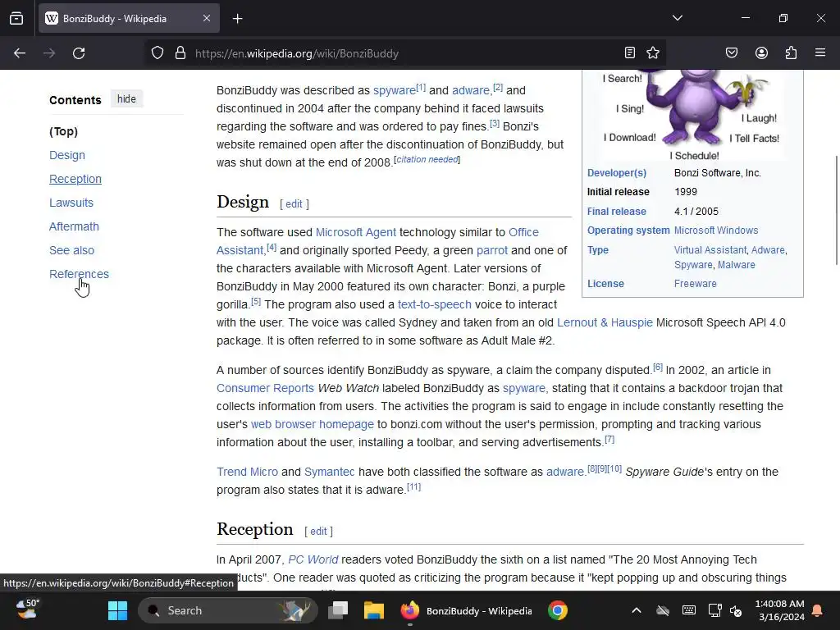The image size is (840, 630).
Task: Click the Firefox taskbar icon
Action: pyautogui.click(x=410, y=610)
